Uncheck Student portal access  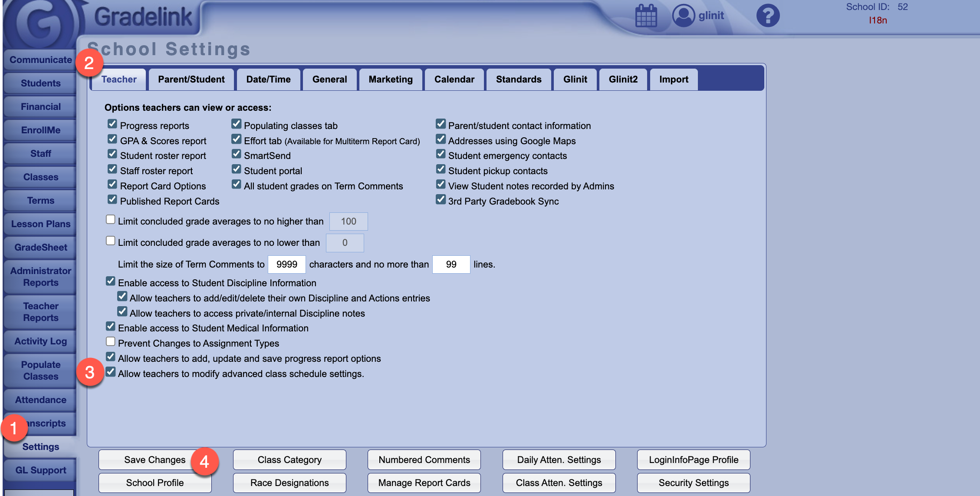point(236,169)
